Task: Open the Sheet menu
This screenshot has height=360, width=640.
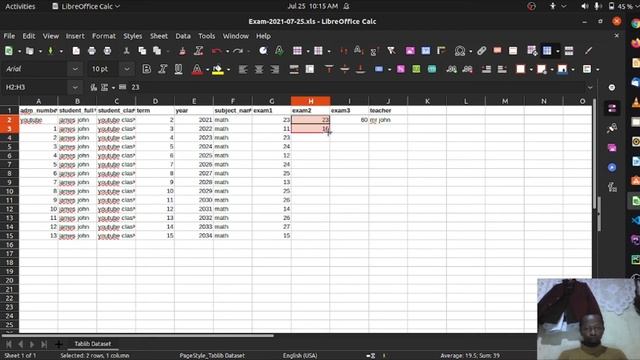Action: (159, 36)
